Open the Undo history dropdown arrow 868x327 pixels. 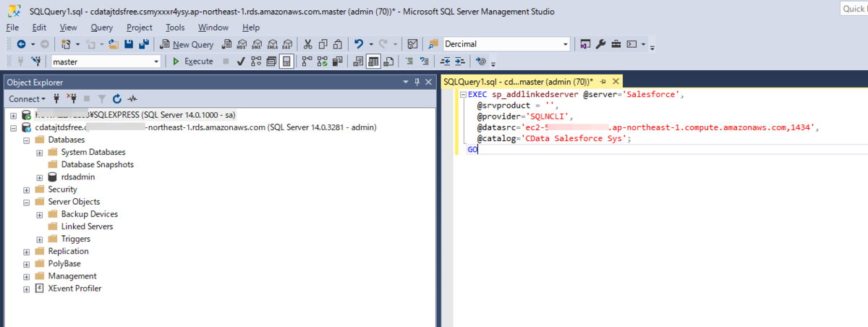pos(371,44)
